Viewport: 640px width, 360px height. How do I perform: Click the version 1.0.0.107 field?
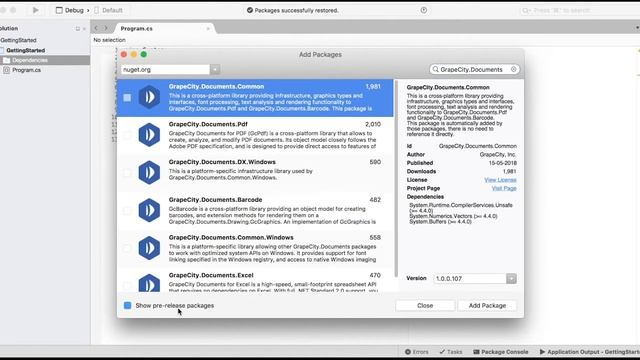[470, 278]
